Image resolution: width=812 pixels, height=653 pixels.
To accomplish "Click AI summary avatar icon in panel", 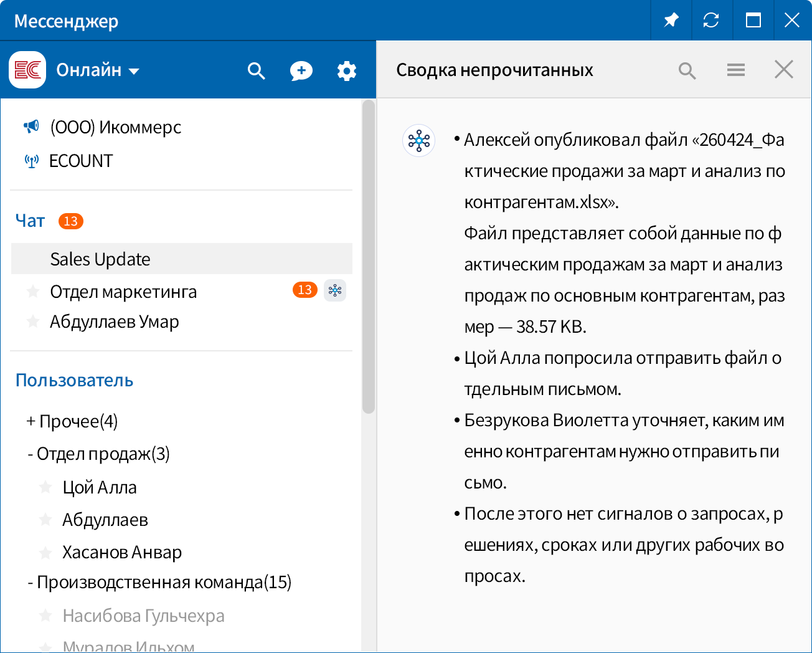I will click(x=419, y=141).
